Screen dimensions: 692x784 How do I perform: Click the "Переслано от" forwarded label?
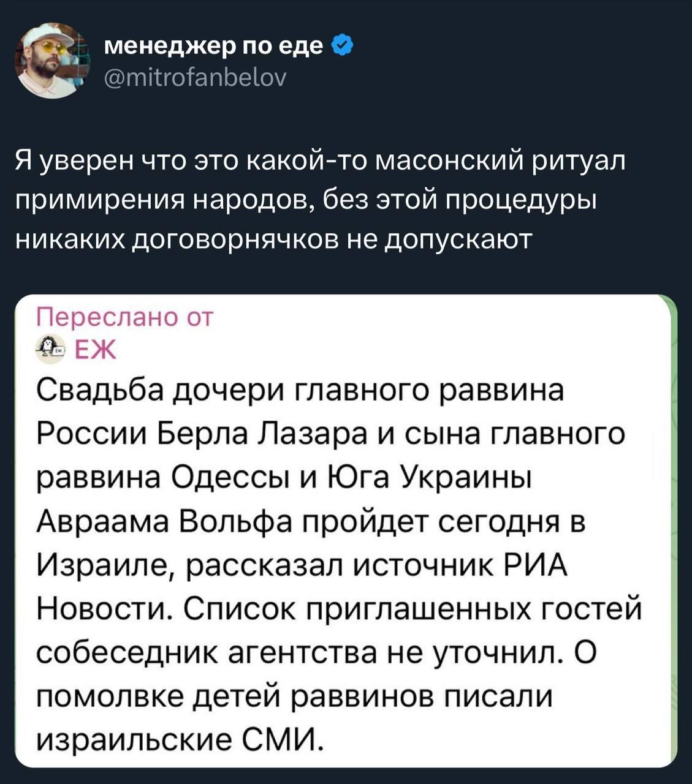(124, 318)
